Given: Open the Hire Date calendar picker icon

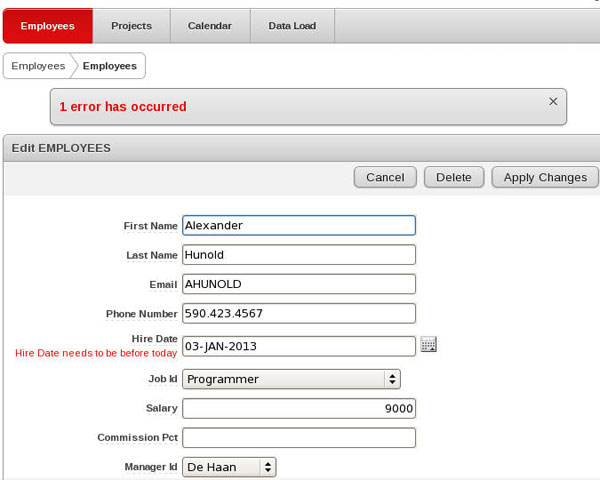Looking at the screenshot, I should 429,345.
